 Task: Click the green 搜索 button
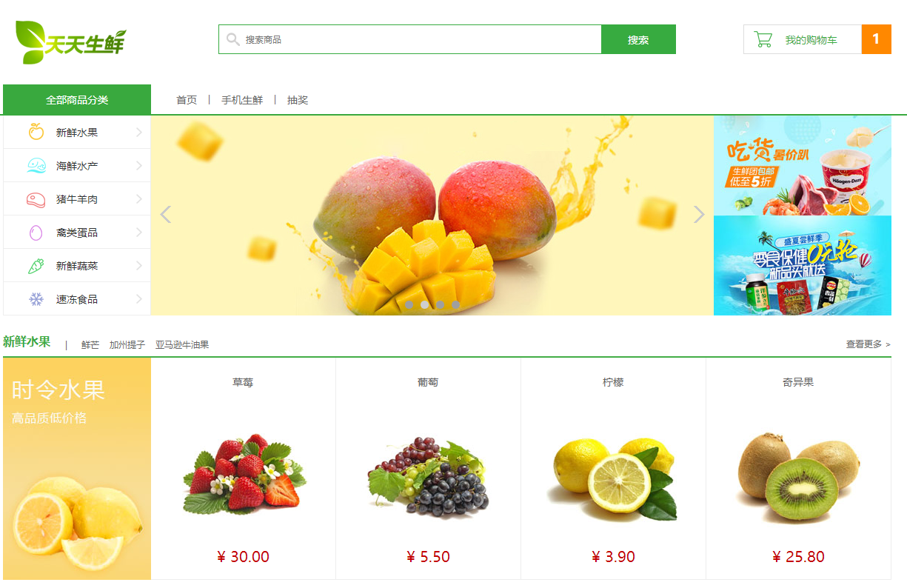638,39
